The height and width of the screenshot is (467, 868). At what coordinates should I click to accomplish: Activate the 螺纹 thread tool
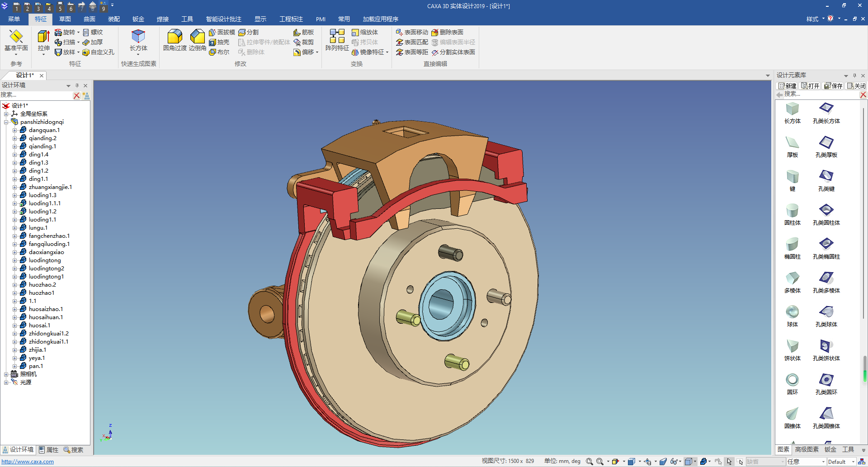[93, 32]
